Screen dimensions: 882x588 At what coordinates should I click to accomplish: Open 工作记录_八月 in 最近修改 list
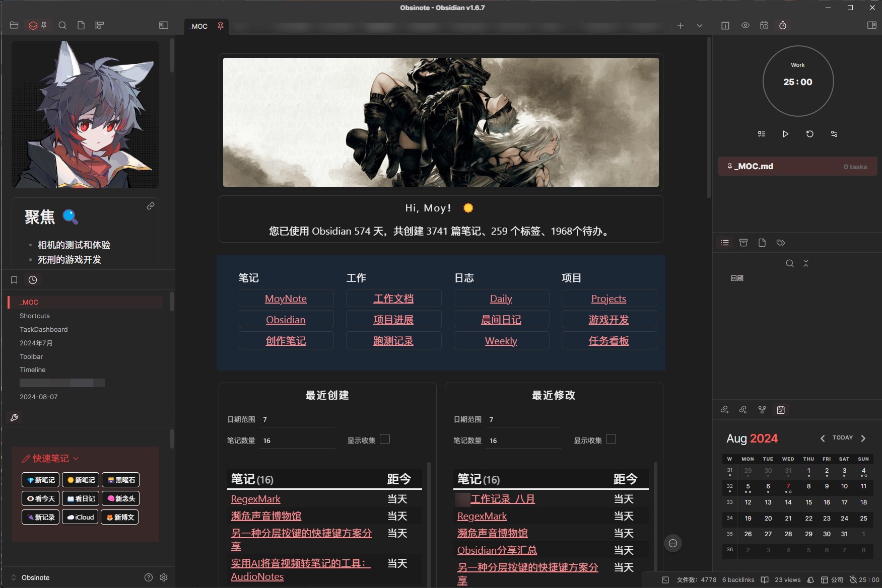(x=503, y=499)
